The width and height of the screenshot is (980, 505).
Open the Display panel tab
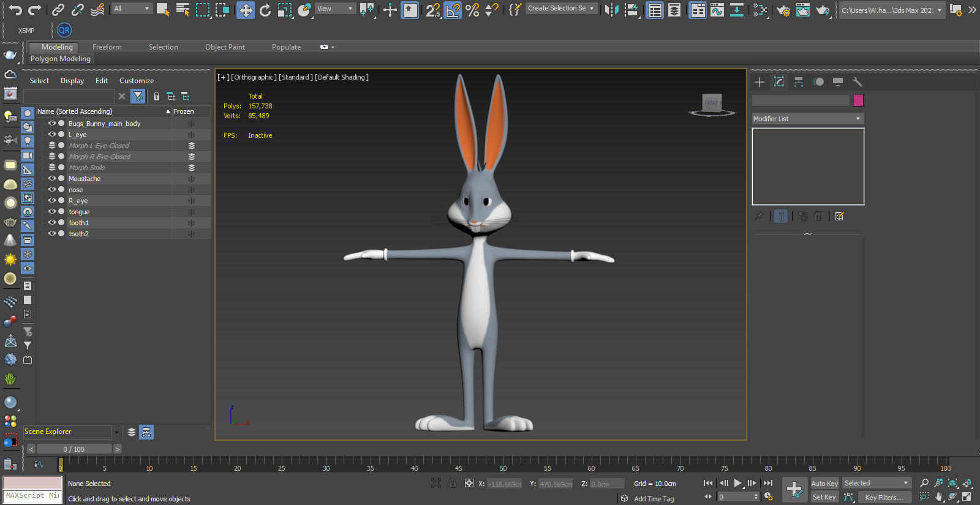838,82
